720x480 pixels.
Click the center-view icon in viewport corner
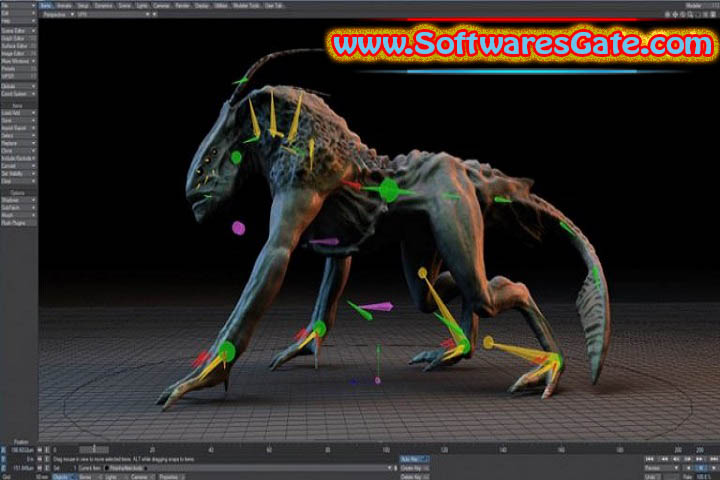(667, 15)
